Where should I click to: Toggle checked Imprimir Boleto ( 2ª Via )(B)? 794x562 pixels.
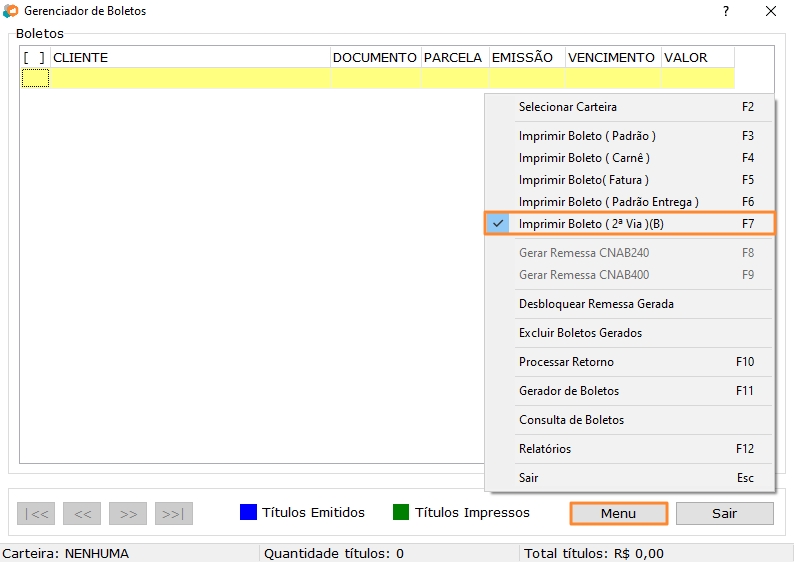[x=629, y=223]
